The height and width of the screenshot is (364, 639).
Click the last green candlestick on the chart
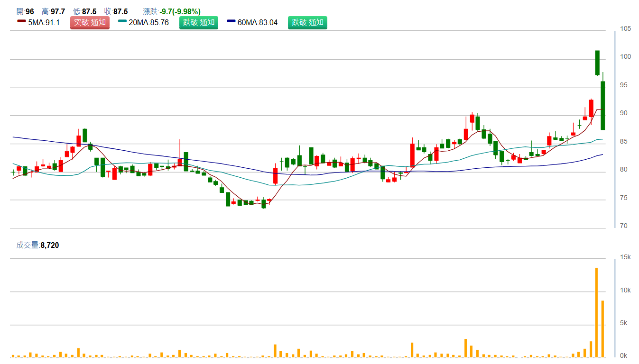click(x=603, y=105)
